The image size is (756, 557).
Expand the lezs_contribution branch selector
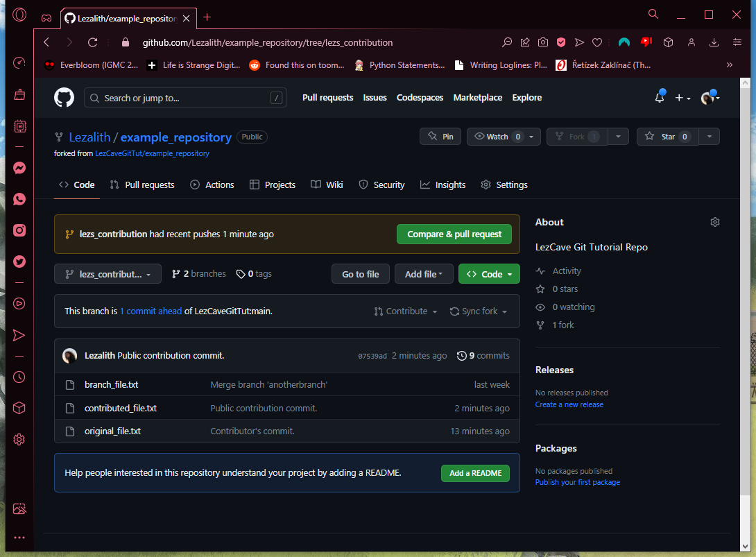(108, 273)
